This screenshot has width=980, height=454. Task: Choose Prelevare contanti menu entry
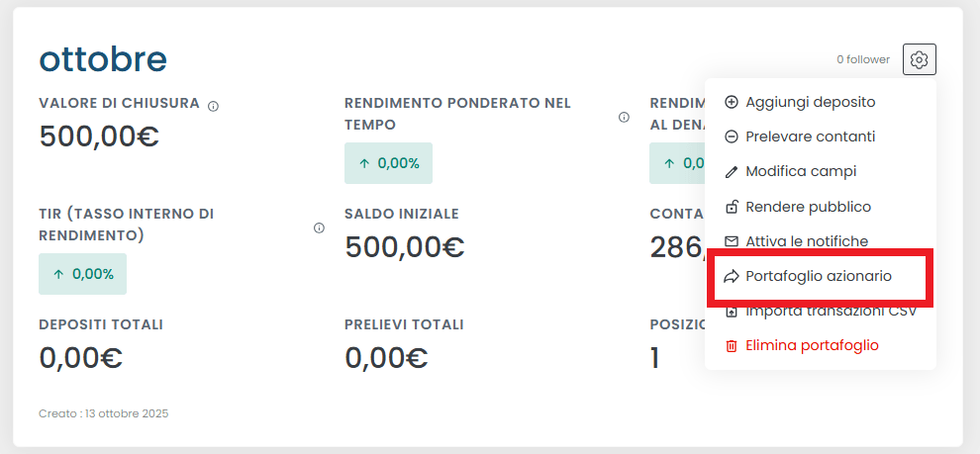(x=810, y=136)
